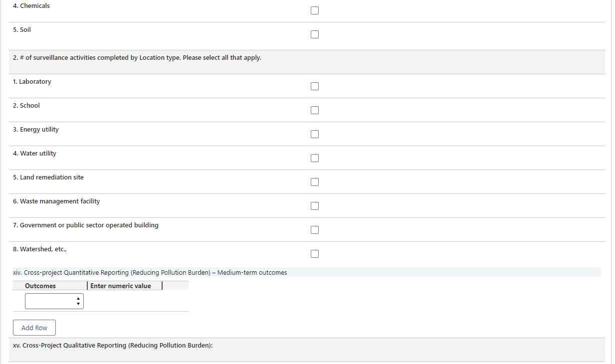Check the Chemicals checkbox
The height and width of the screenshot is (364, 615).
pos(314,10)
